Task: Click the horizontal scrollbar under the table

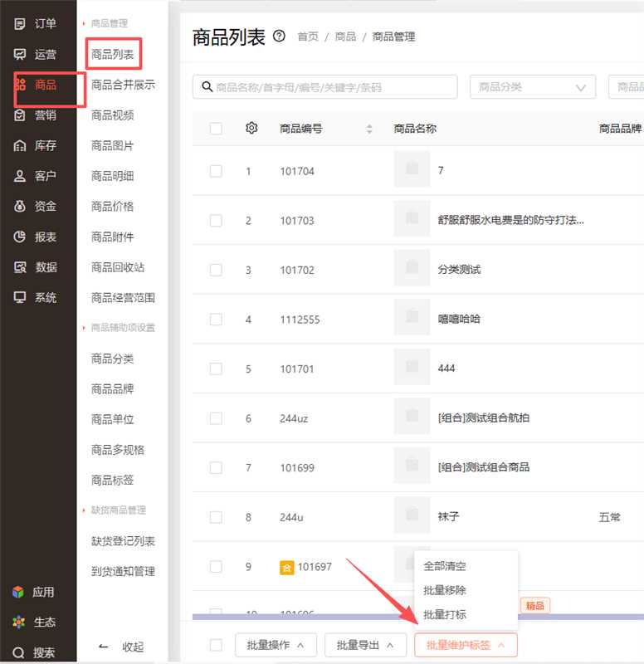Action: click(418, 617)
